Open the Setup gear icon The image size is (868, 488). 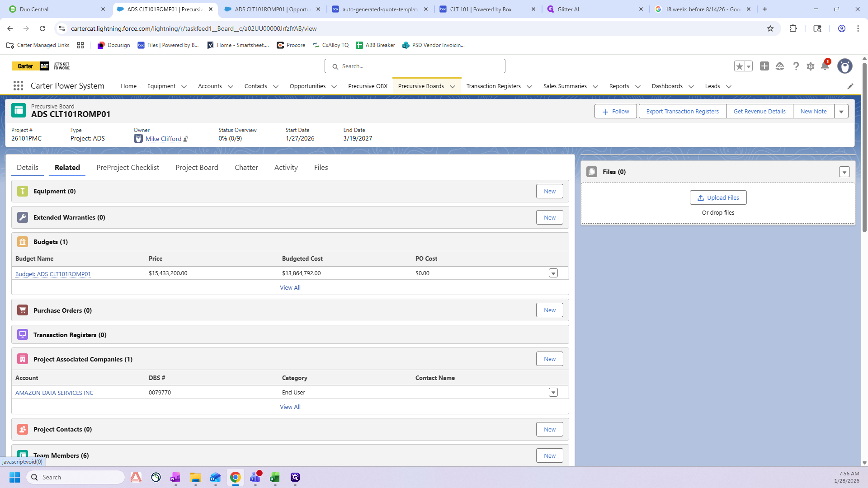coord(811,66)
